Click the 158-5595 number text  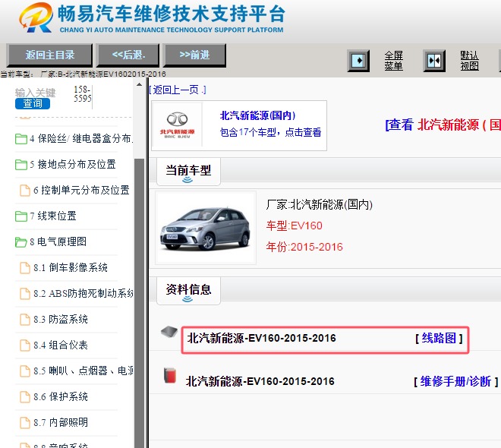83,94
